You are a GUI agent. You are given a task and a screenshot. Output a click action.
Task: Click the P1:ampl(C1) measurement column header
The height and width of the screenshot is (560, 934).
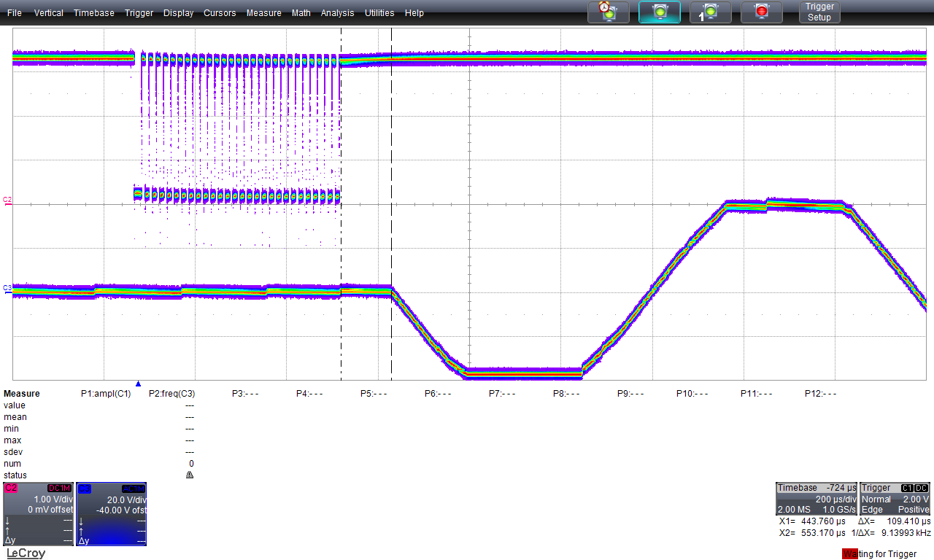click(106, 393)
